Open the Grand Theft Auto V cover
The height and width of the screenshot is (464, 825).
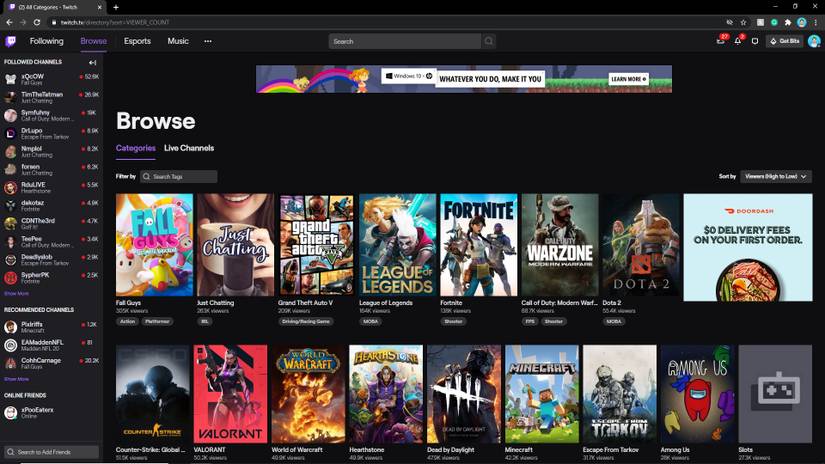(317, 245)
